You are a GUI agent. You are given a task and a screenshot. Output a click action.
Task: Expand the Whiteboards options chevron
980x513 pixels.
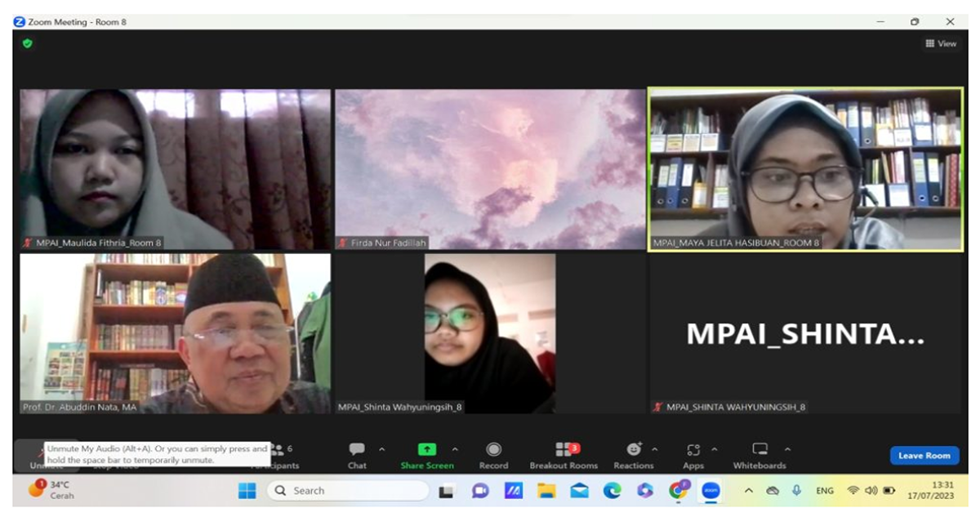point(787,448)
